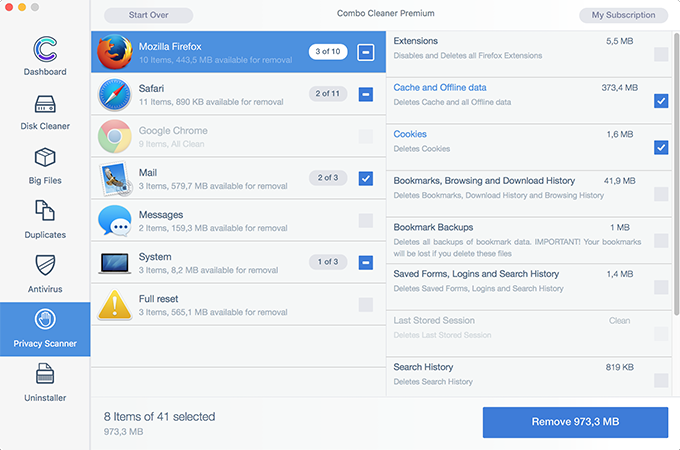Click the Combo Cleaner Premium window title
The image size is (680, 450).
click(x=386, y=13)
